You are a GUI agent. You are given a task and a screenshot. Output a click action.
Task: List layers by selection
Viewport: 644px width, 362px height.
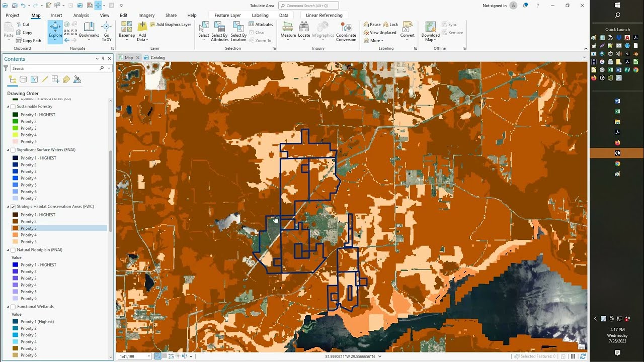click(x=34, y=79)
